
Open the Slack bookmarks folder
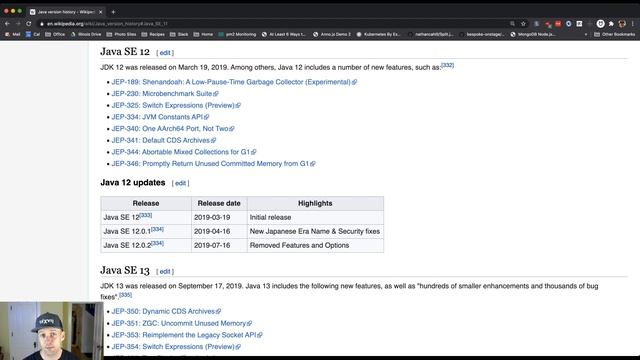[179, 34]
